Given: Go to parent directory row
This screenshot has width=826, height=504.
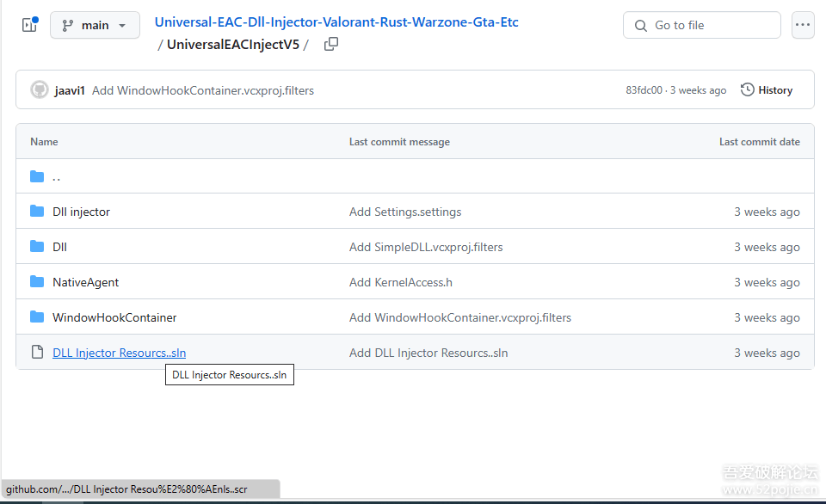Looking at the screenshot, I should pos(415,176).
